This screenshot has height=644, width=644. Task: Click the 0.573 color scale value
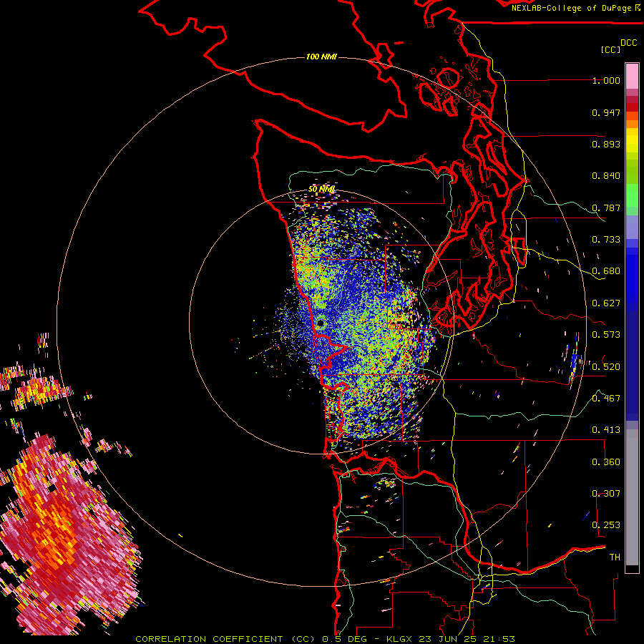click(606, 335)
